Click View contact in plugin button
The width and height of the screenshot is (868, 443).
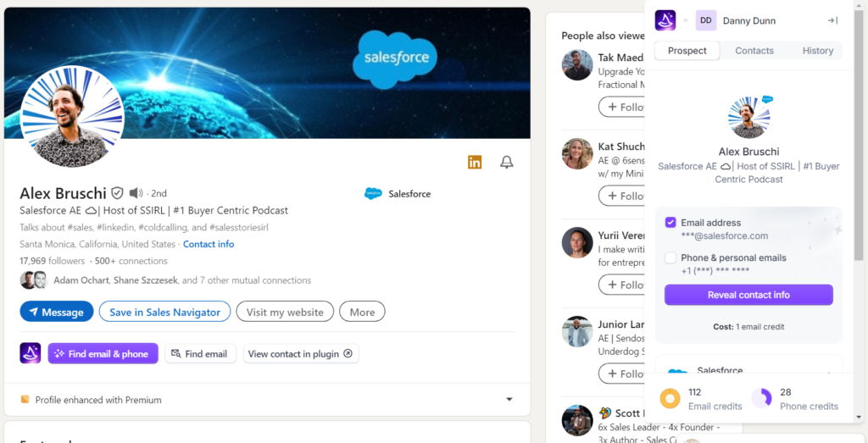tap(301, 353)
